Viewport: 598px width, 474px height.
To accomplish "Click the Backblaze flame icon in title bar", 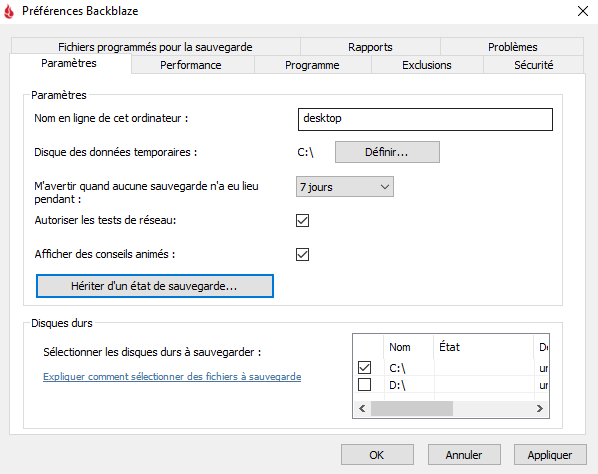I will (9, 11).
